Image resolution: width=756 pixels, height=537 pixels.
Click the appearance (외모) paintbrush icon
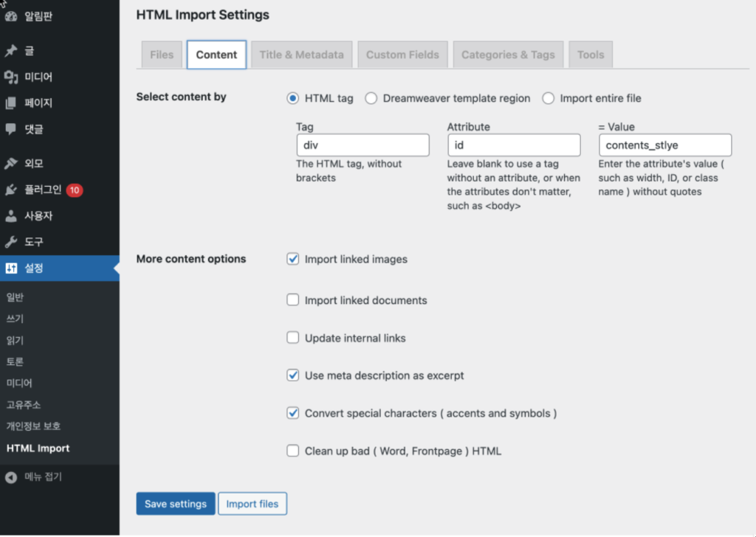pyautogui.click(x=11, y=164)
